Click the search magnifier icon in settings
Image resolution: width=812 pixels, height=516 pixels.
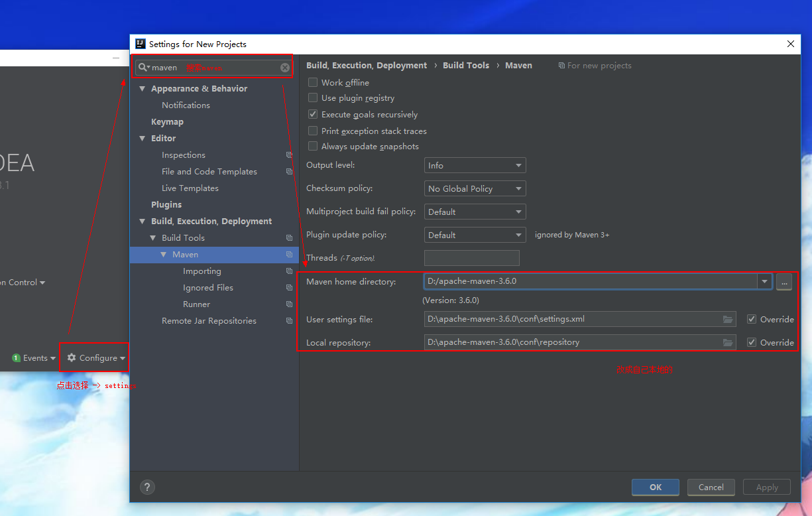pos(143,68)
